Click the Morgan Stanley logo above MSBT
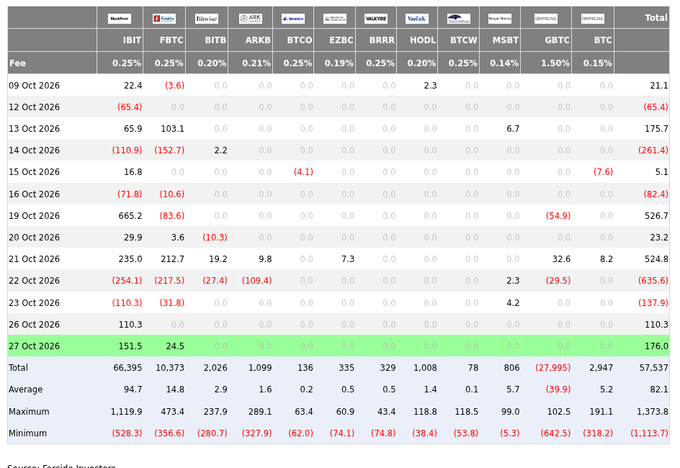 tap(500, 19)
